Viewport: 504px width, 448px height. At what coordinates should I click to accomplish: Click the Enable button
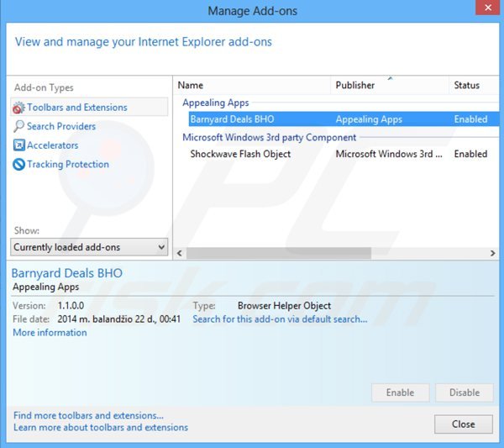400,393
